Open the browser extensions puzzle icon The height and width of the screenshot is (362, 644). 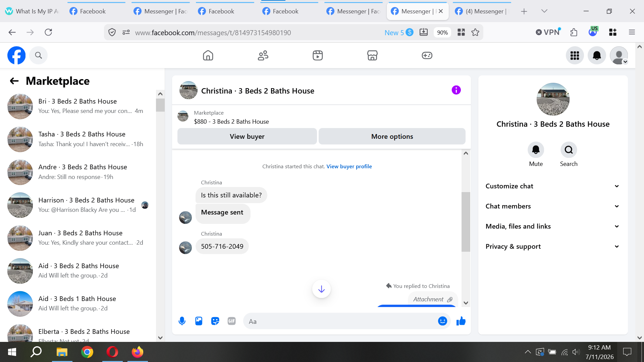point(574,32)
